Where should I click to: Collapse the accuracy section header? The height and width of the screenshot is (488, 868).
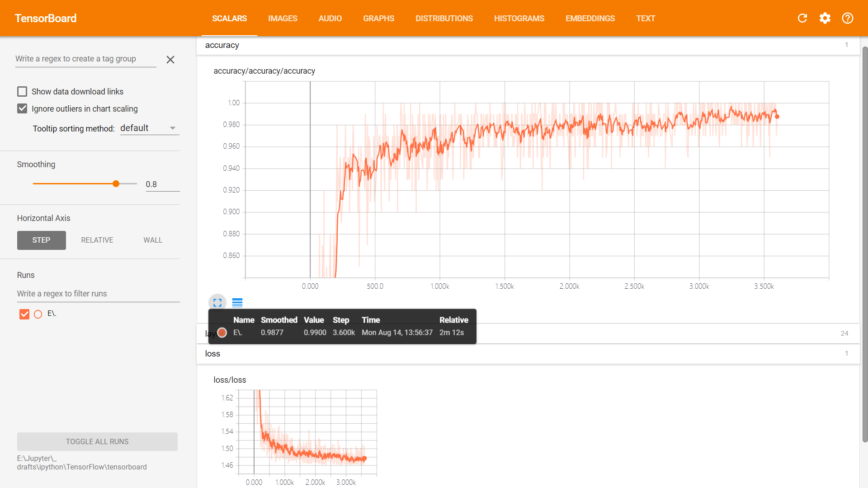click(222, 45)
